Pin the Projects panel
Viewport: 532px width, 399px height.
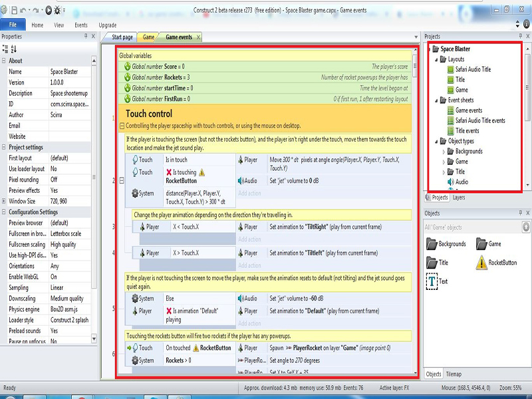521,36
